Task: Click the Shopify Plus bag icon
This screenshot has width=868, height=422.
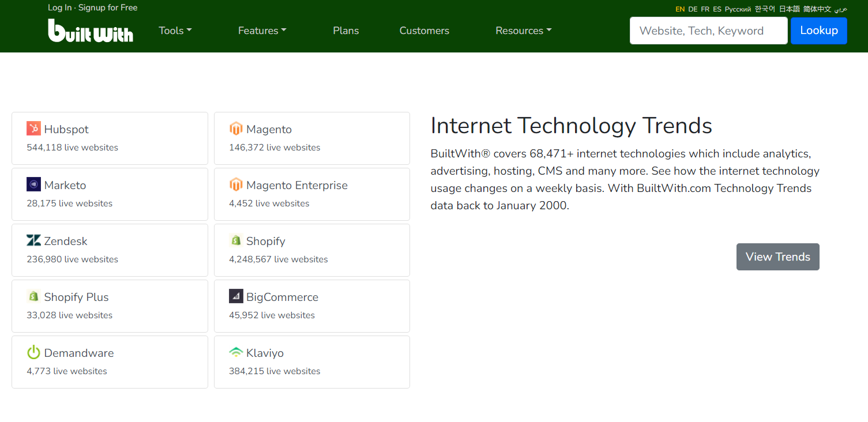Action: click(x=33, y=296)
